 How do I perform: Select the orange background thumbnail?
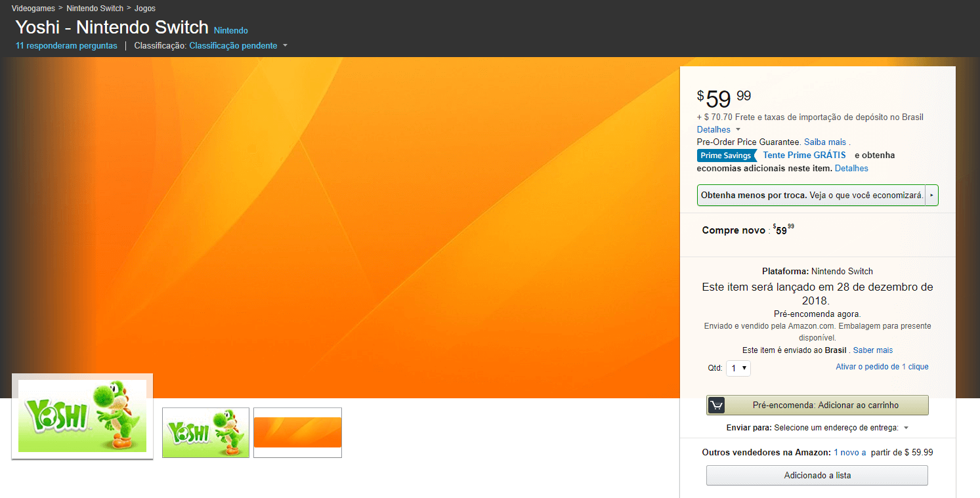(x=297, y=432)
